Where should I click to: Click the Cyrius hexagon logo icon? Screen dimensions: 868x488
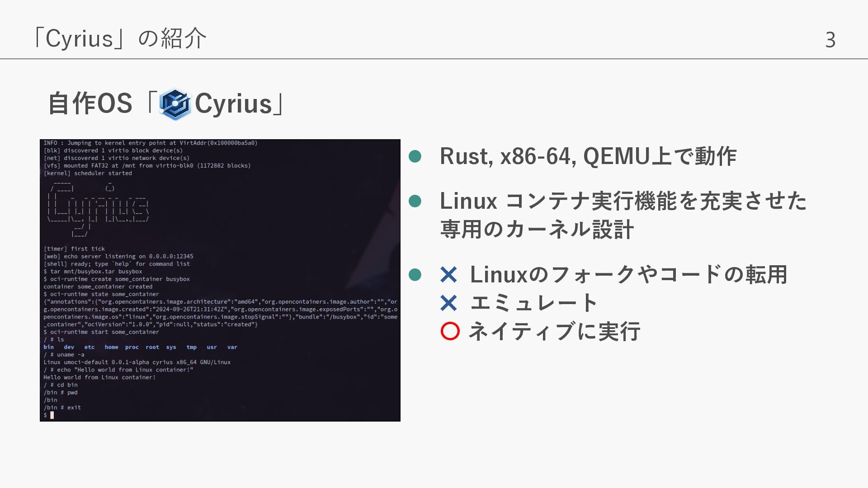tap(175, 104)
